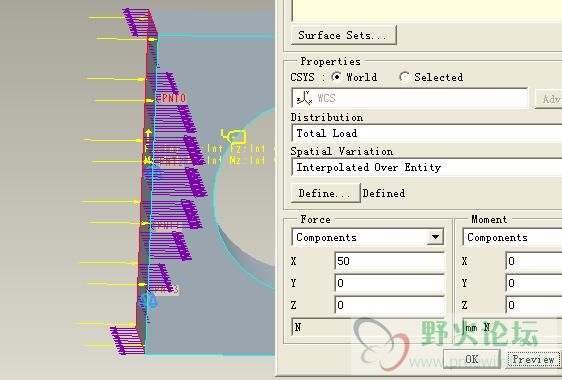Open the Force Components dropdown arrow
The height and width of the screenshot is (380, 562).
tap(435, 237)
